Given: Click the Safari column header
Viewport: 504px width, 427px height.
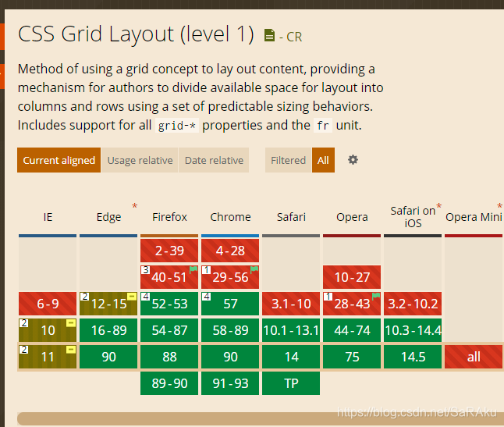Looking at the screenshot, I should (x=291, y=217).
